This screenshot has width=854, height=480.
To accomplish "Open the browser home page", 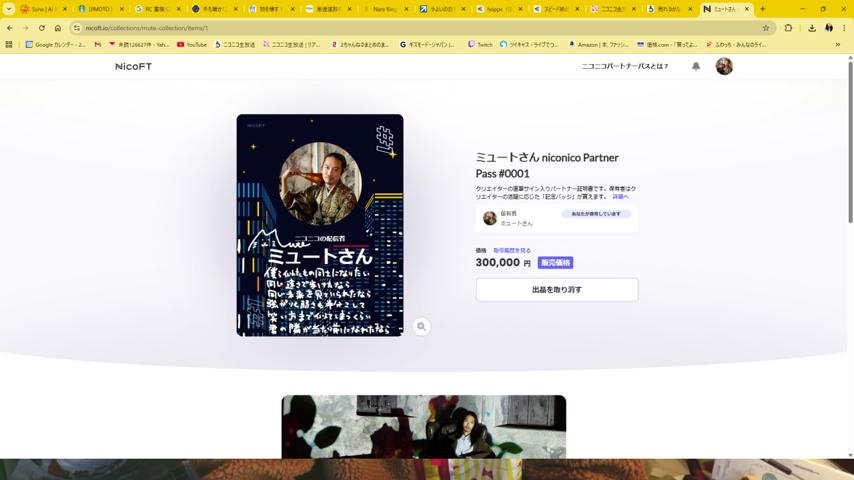I will coord(58,28).
